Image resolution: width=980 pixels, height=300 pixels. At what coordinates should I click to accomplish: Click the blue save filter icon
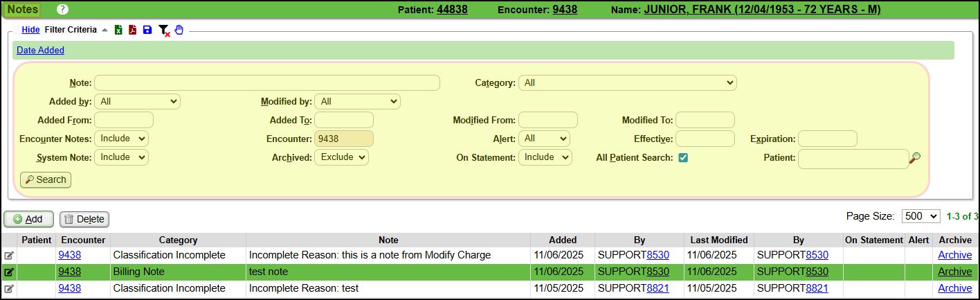pyautogui.click(x=147, y=30)
